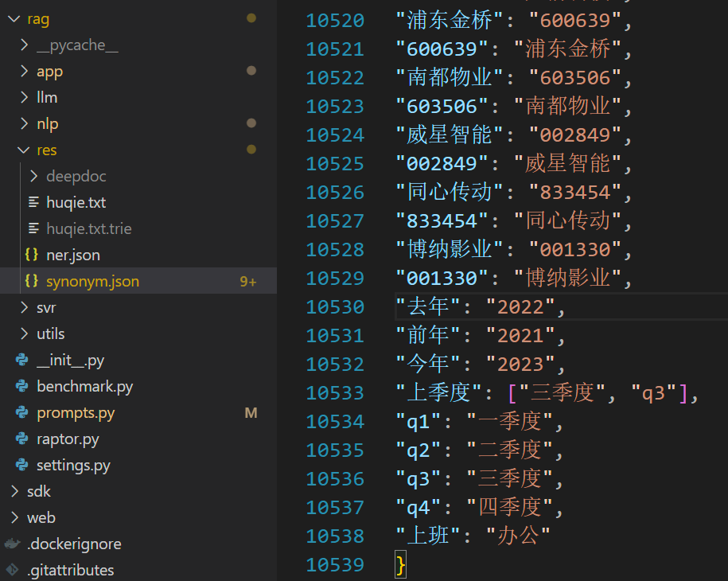Screen dimensions: 728x581
Task: Open .dockerignore file
Action: 74,544
